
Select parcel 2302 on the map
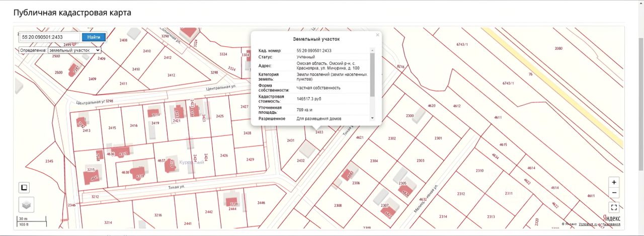[x=392, y=138]
